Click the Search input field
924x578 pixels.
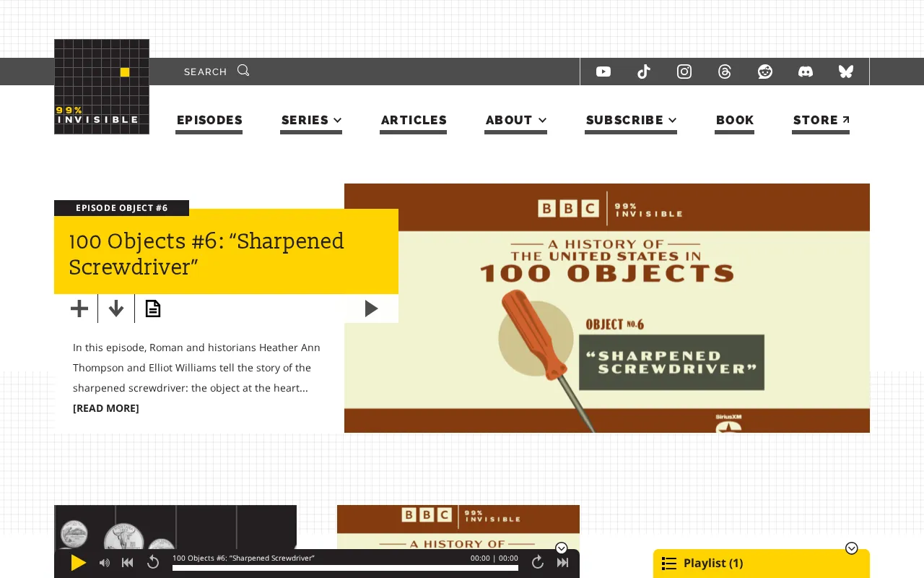[x=206, y=72]
